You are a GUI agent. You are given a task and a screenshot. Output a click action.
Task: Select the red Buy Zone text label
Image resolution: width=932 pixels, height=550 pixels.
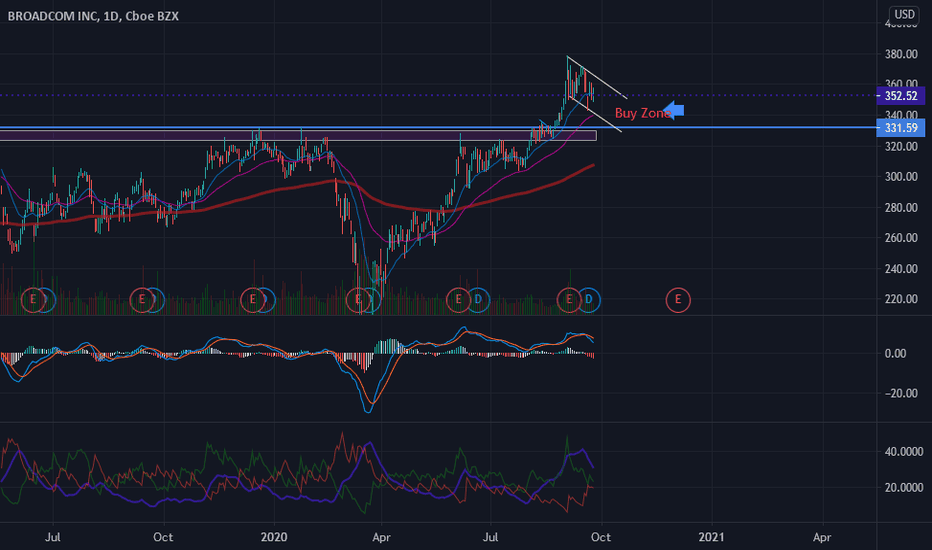pyautogui.click(x=643, y=113)
